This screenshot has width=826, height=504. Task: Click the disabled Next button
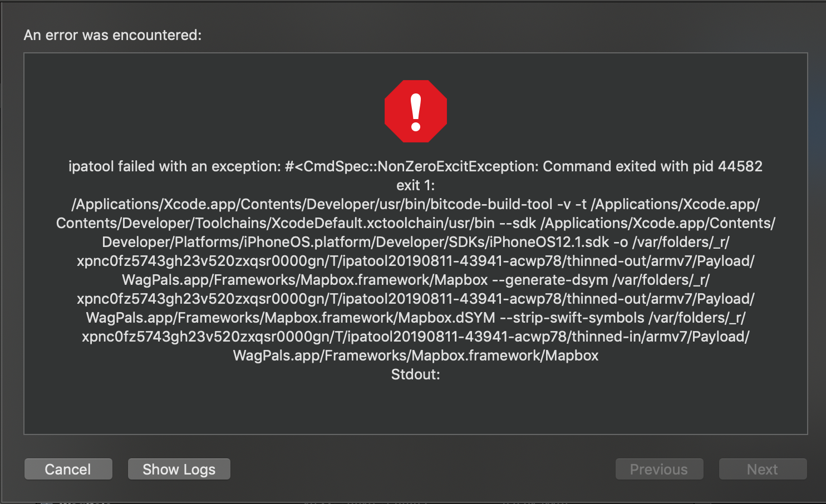point(763,469)
